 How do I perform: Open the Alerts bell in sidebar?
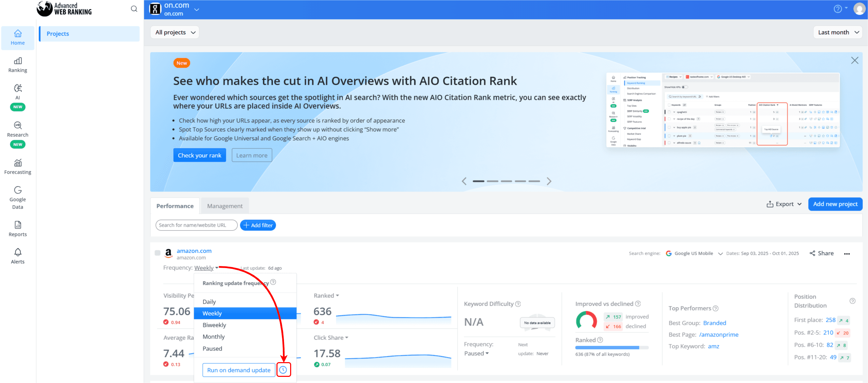coord(18,256)
